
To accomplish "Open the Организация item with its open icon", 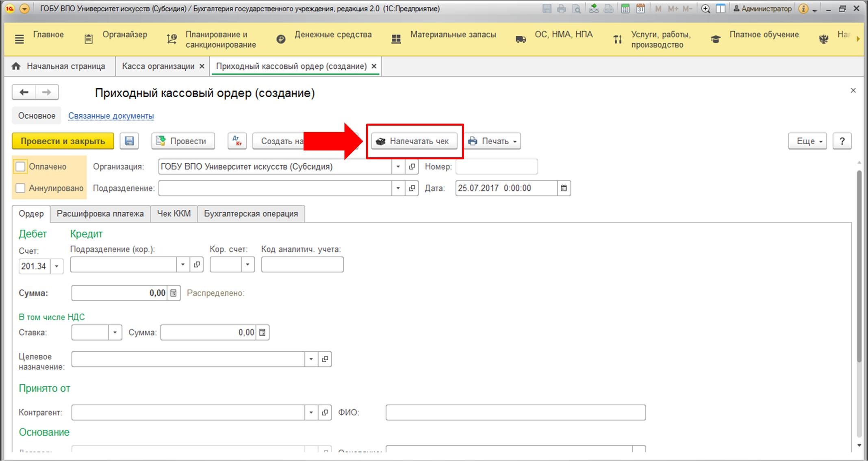I will point(412,167).
